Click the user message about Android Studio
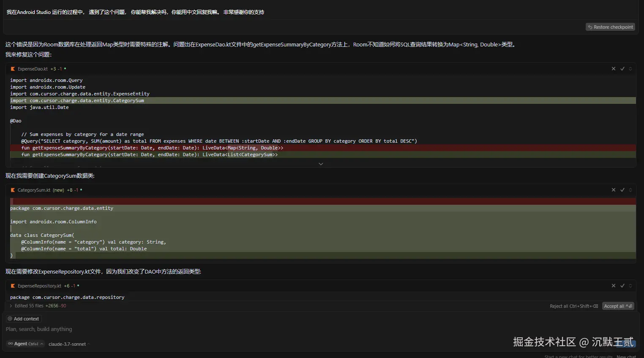 (x=135, y=12)
